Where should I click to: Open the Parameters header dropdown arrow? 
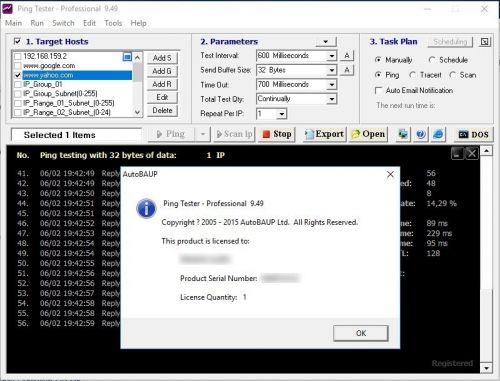[x=326, y=42]
